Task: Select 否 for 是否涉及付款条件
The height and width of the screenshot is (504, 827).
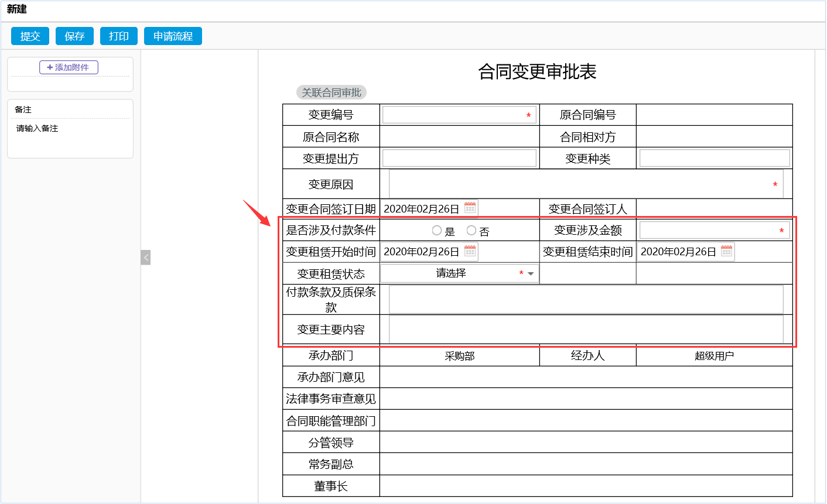Action: (471, 231)
